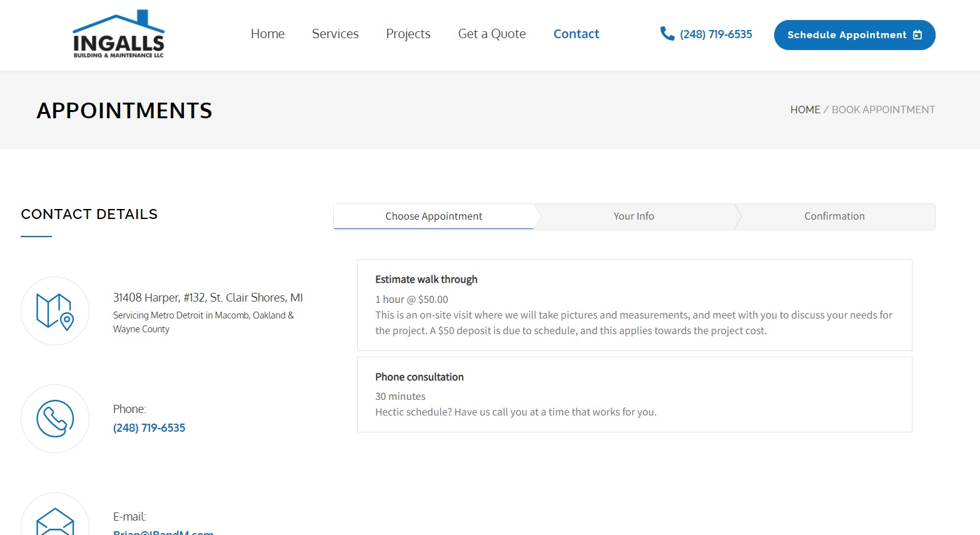Switch to the Your Info tab

[x=634, y=216]
